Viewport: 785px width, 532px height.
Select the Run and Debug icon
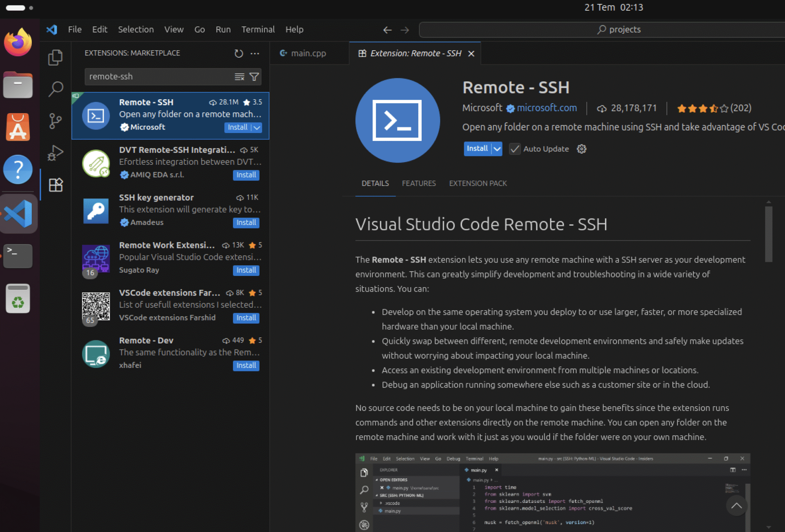pyautogui.click(x=56, y=153)
